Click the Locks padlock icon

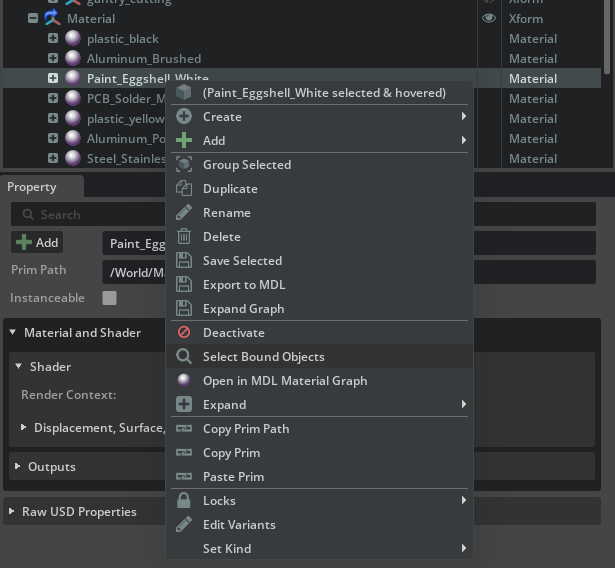coord(183,501)
